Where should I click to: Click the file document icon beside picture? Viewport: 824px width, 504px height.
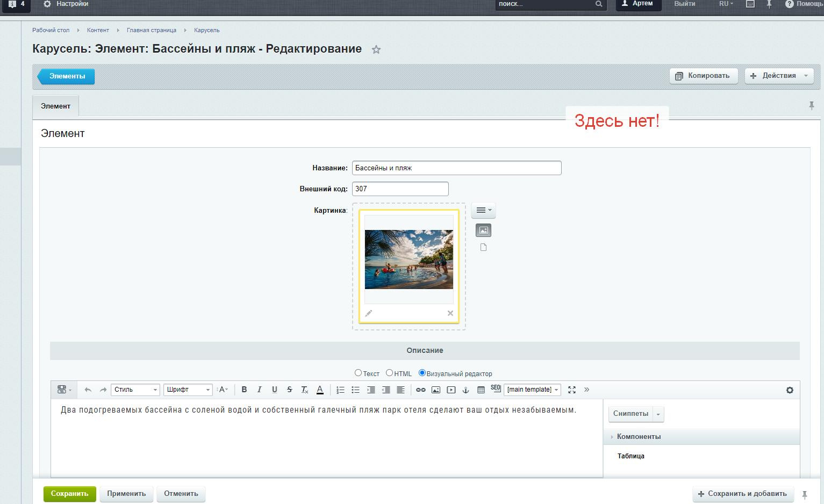(x=484, y=247)
